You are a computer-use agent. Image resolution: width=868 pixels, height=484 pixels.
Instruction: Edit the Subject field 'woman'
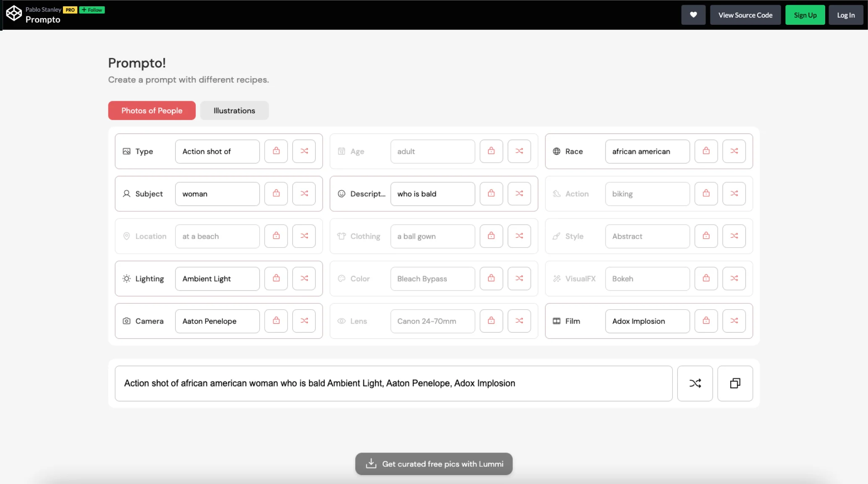click(x=217, y=194)
